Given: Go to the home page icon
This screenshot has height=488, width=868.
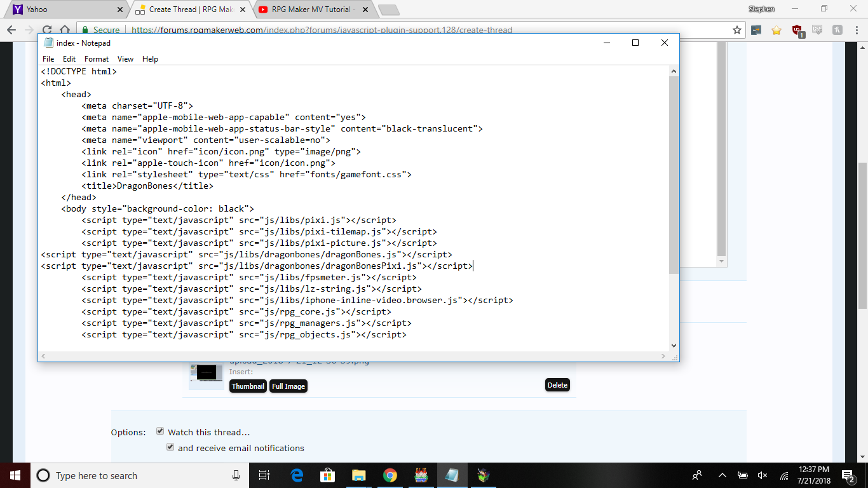Looking at the screenshot, I should [x=65, y=30].
